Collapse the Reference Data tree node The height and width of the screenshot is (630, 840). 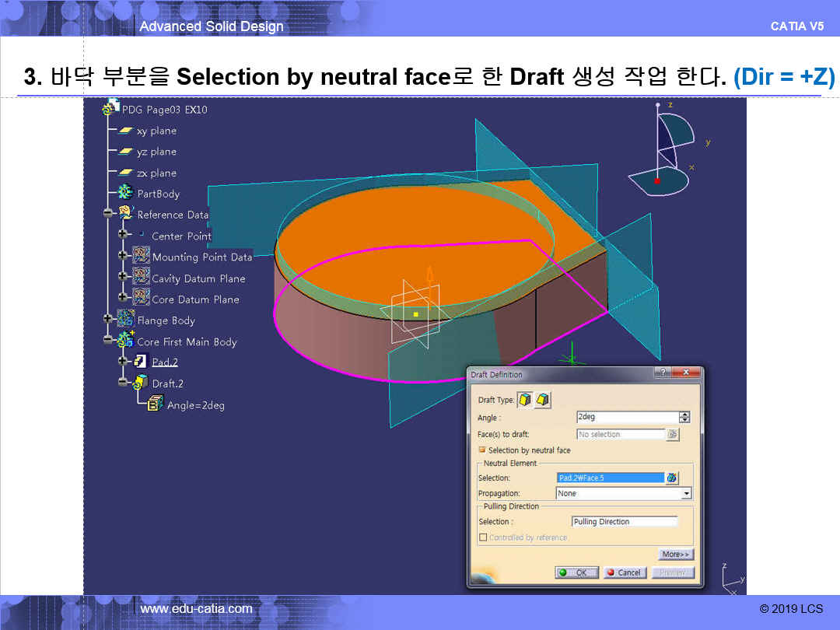tap(107, 214)
